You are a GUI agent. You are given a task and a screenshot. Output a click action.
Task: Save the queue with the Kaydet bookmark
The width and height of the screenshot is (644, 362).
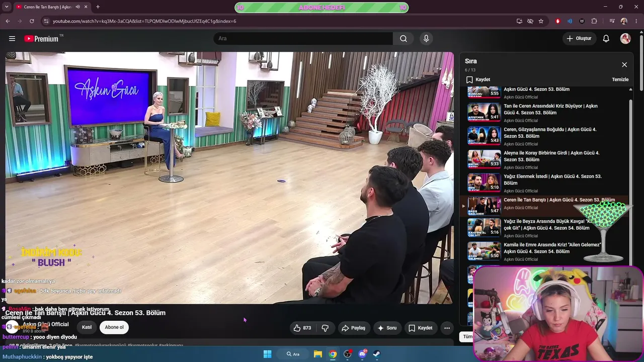tap(478, 79)
